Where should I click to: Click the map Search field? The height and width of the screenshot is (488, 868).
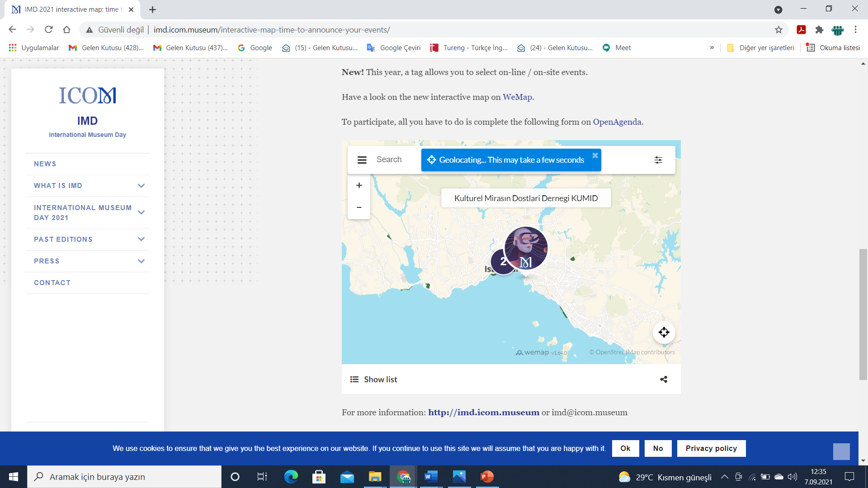click(389, 160)
